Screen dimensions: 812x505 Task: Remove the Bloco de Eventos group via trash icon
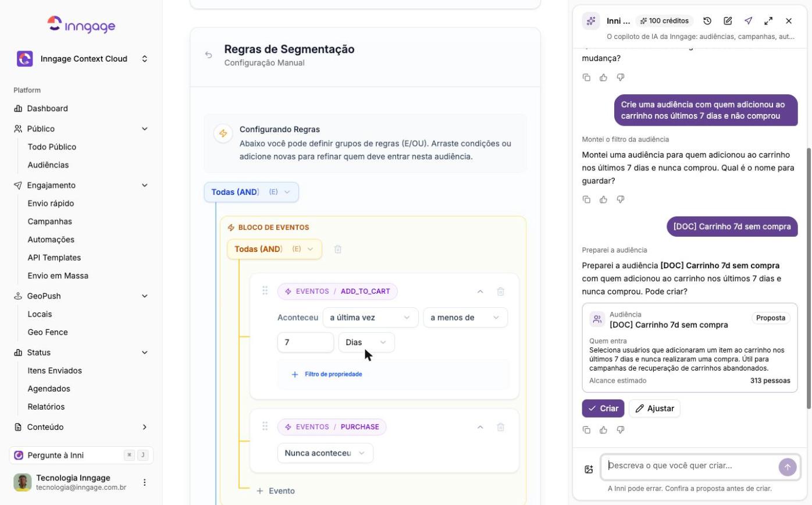click(x=338, y=249)
